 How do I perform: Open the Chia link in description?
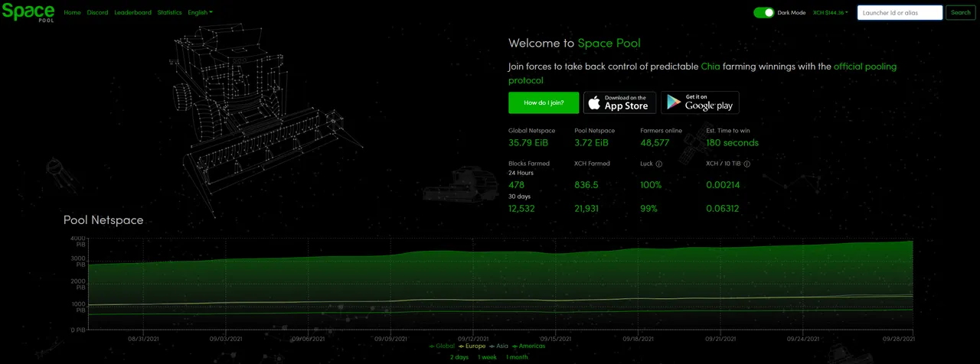pos(710,67)
